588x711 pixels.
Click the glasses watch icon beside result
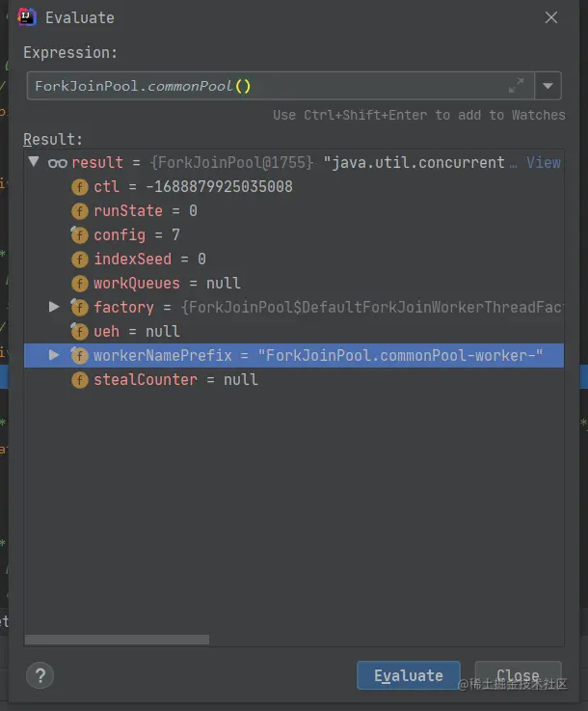pos(58,163)
